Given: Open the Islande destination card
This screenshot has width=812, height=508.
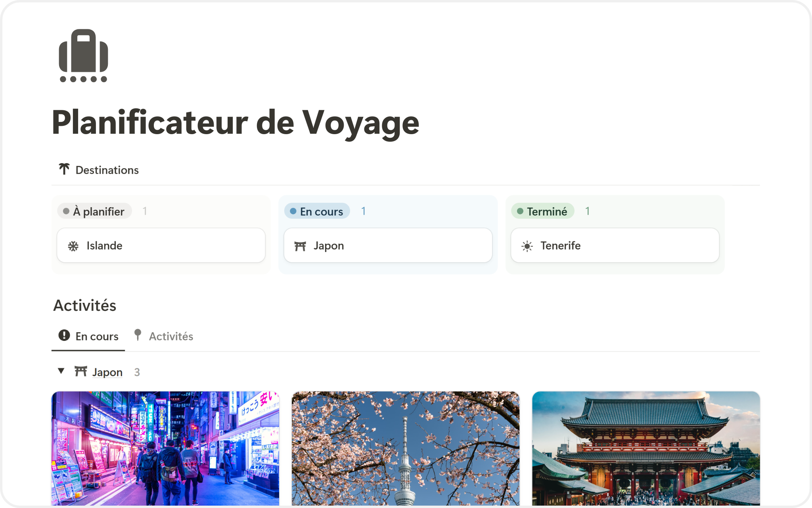Looking at the screenshot, I should (161, 245).
